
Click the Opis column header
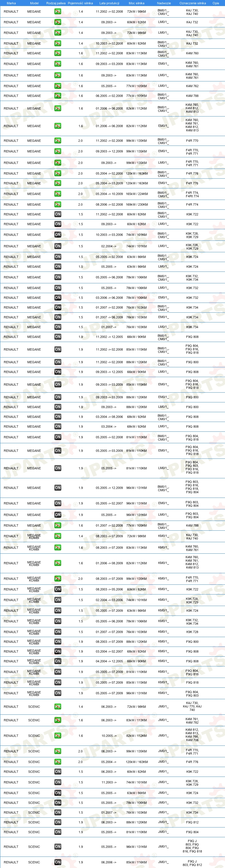coord(216,3)
